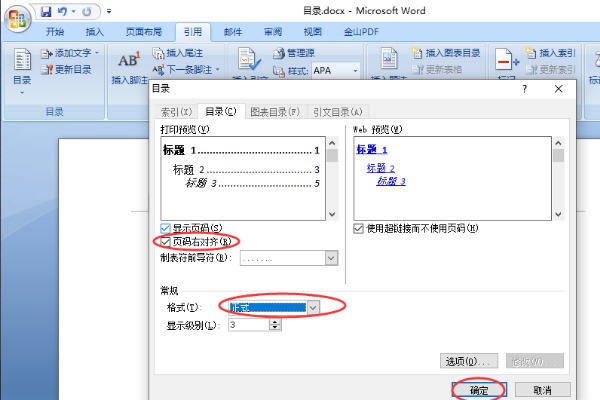
Task: Toggle 显示页码 checkbox
Action: 166,228
